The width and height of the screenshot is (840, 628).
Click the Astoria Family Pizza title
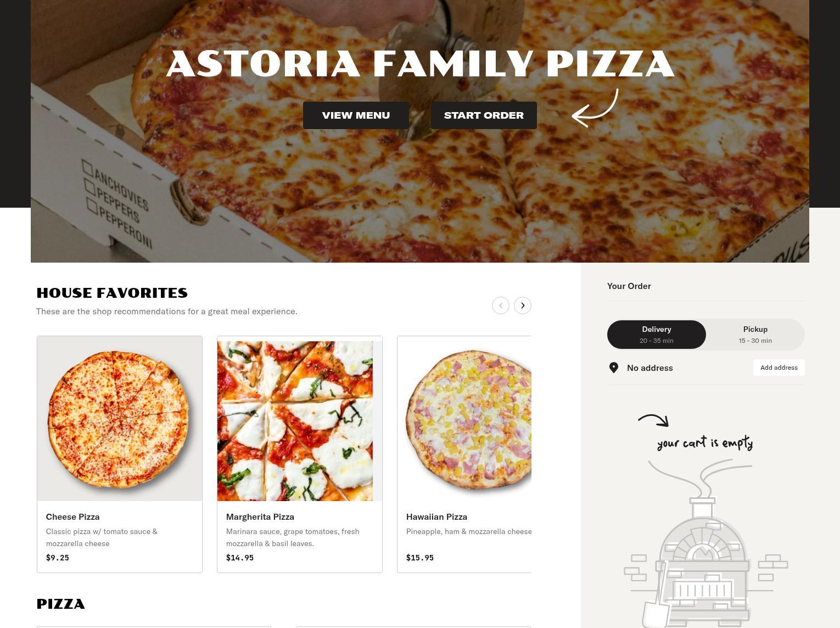(420, 64)
